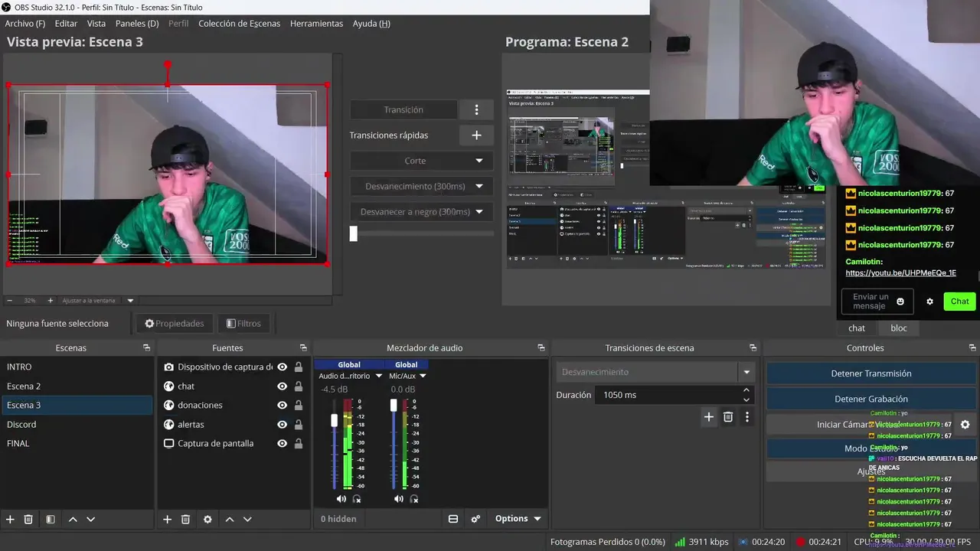Lock the alertas source
Viewport: 980px width, 551px height.
coord(299,424)
